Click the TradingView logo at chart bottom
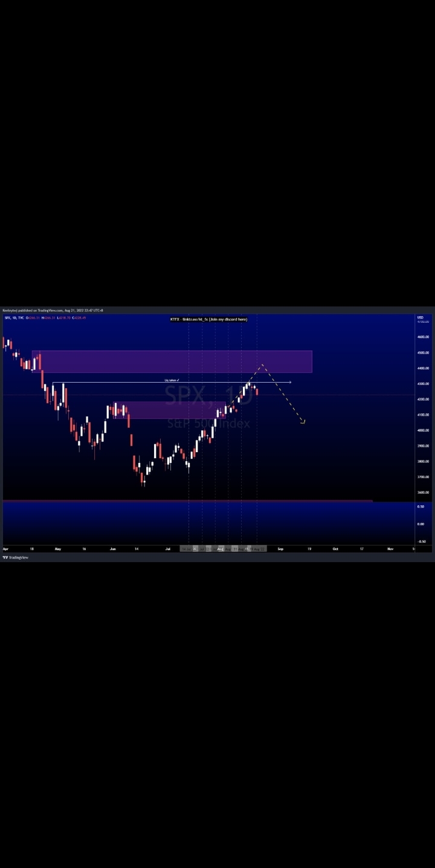This screenshot has width=435, height=868. tap(16, 557)
